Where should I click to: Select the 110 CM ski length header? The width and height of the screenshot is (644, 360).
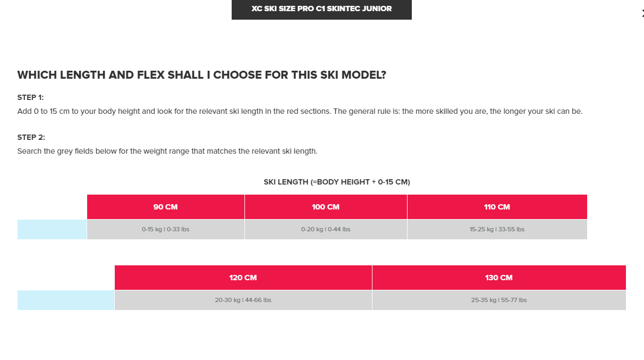497,207
